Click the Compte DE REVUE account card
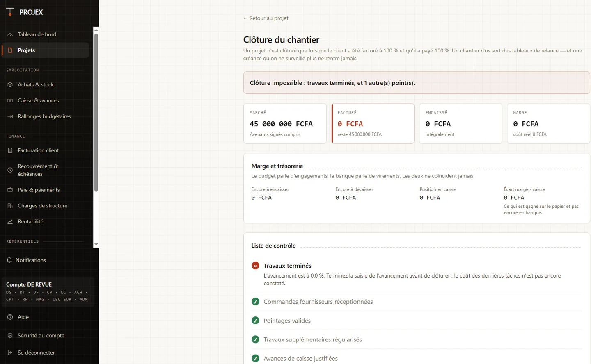The image size is (591, 364). tap(47, 292)
